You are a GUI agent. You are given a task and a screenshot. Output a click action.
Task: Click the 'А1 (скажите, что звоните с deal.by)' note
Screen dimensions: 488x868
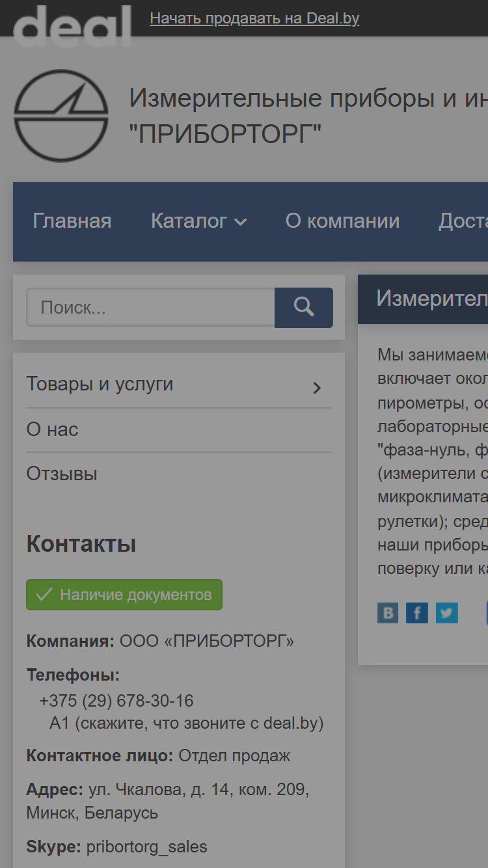pos(187,723)
